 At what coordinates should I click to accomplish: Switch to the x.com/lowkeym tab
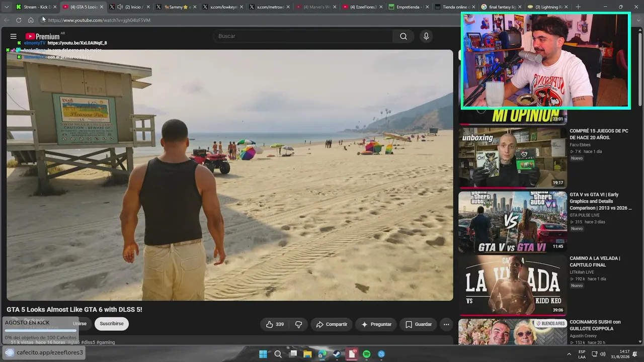tap(223, 7)
